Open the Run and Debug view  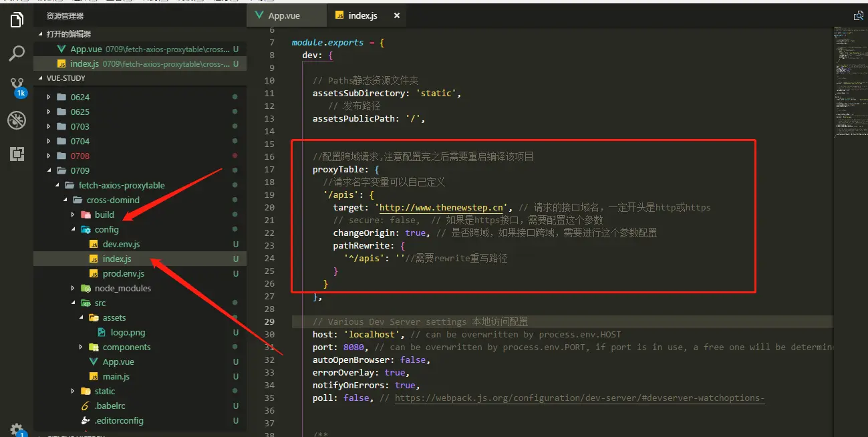[16, 120]
